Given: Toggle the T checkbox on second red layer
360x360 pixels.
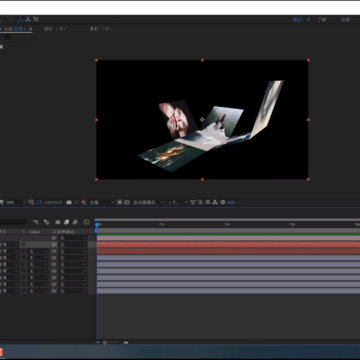Looking at the screenshot, I should [x=23, y=251].
